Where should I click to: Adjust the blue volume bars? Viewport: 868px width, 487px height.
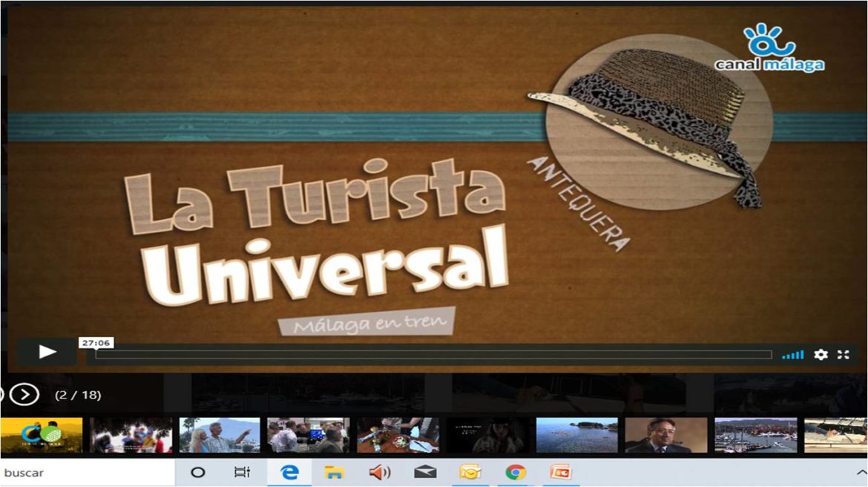pos(793,355)
